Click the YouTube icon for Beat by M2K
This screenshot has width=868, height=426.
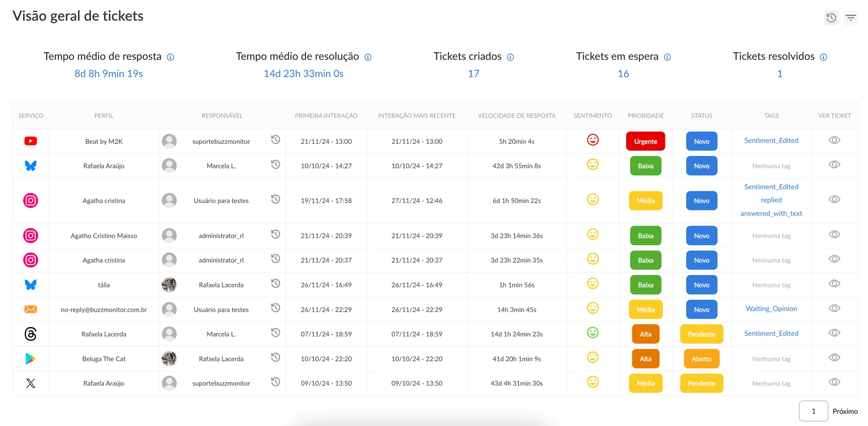[31, 141]
